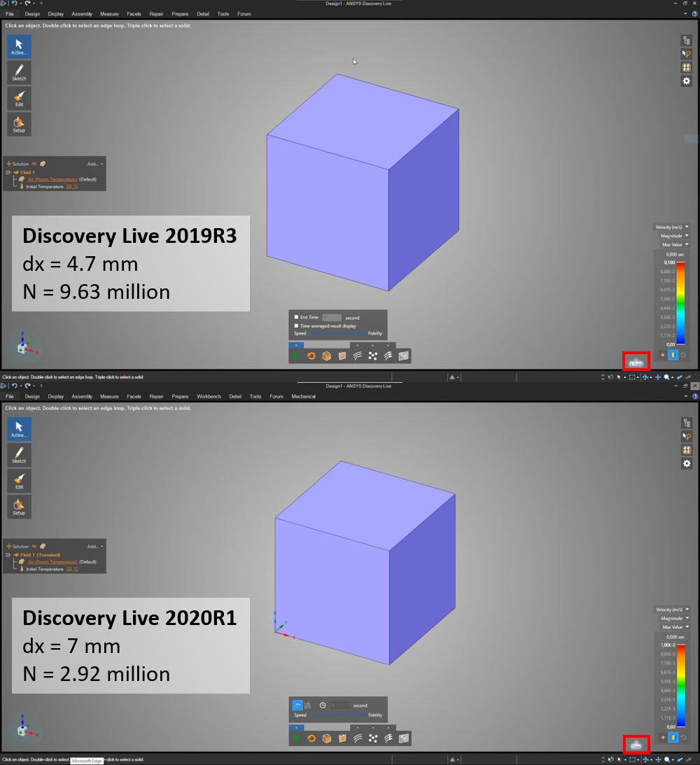Open Help question mark in top window
This screenshot has width=700, height=765.
[694, 14]
